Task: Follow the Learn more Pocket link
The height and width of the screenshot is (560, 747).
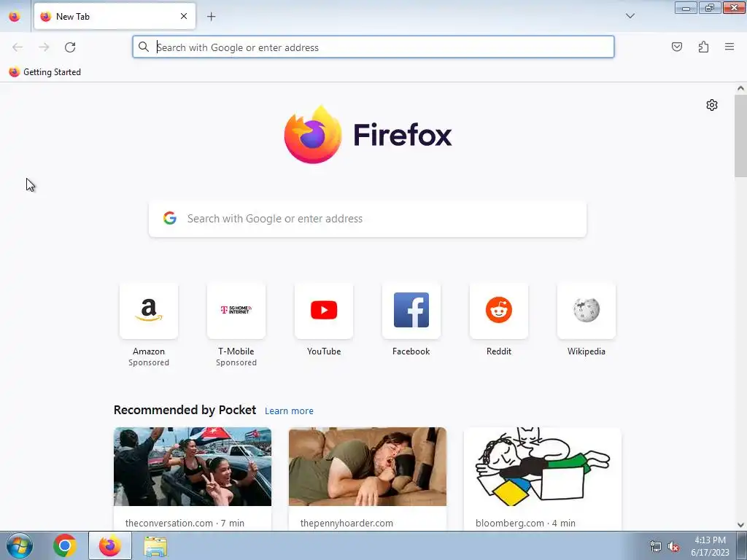Action: tap(289, 411)
